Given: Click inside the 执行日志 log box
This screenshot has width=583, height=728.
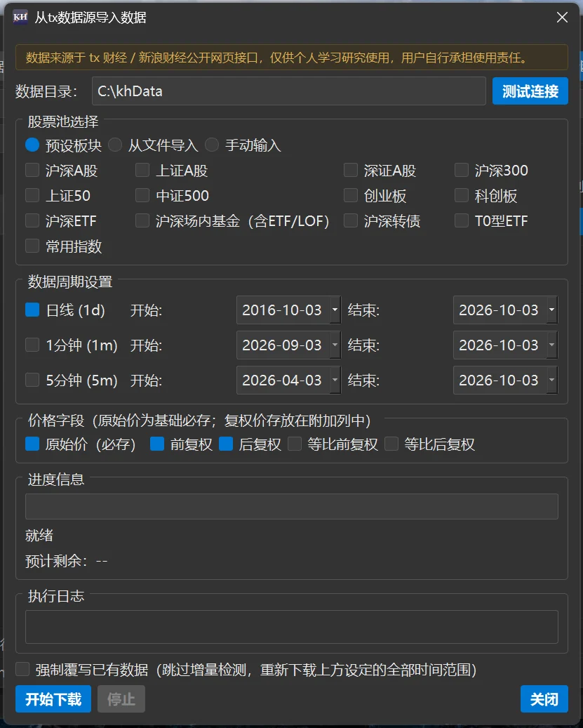Looking at the screenshot, I should pos(292,627).
